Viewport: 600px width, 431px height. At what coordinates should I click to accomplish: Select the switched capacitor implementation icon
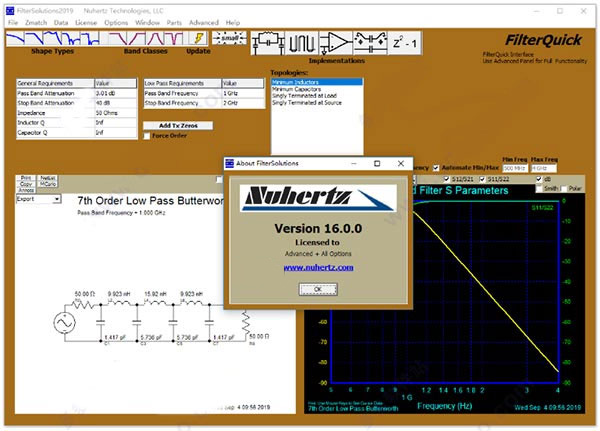point(370,43)
